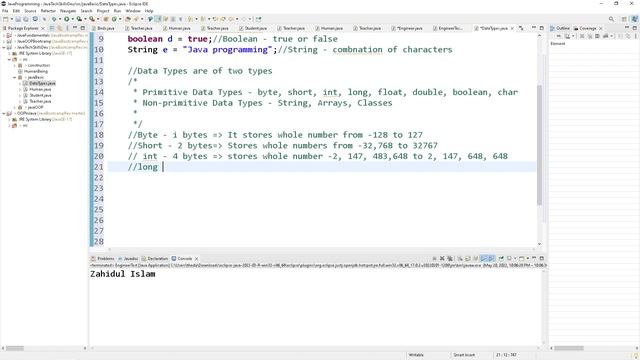Click the New Java Class green icon
Viewport: 640px width, 360px height.
[114, 19]
